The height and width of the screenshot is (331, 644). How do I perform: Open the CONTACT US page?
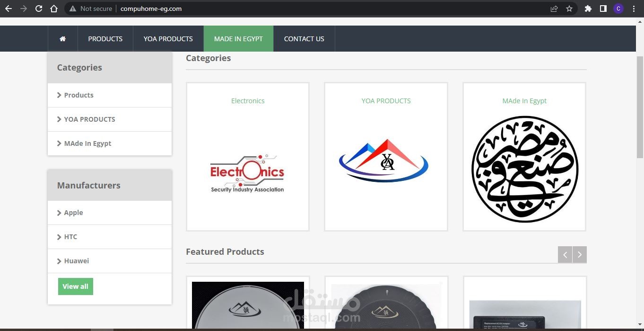304,39
